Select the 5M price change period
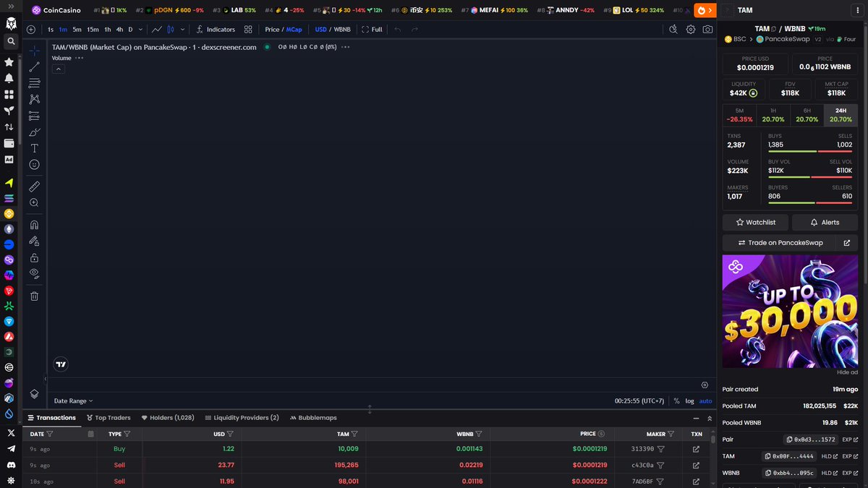The image size is (868, 488). coord(739,115)
